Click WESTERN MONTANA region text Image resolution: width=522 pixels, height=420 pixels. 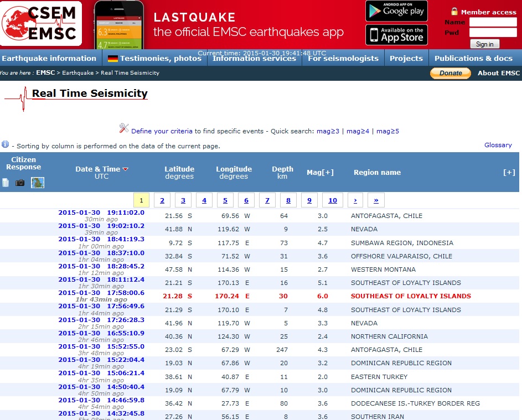(383, 269)
